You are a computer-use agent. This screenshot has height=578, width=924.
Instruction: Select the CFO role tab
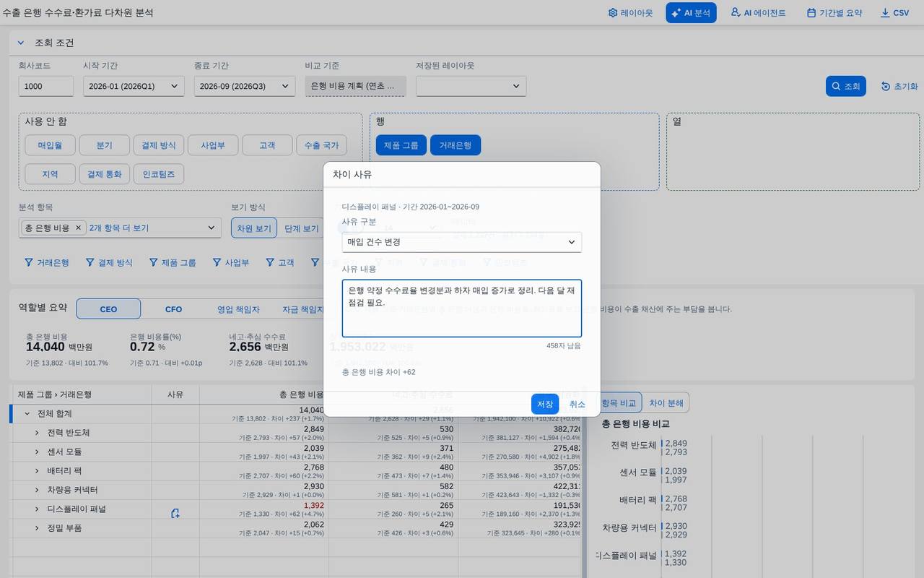173,309
